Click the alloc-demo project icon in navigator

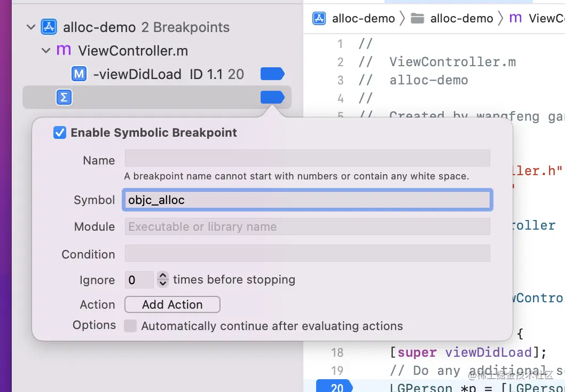coord(49,27)
